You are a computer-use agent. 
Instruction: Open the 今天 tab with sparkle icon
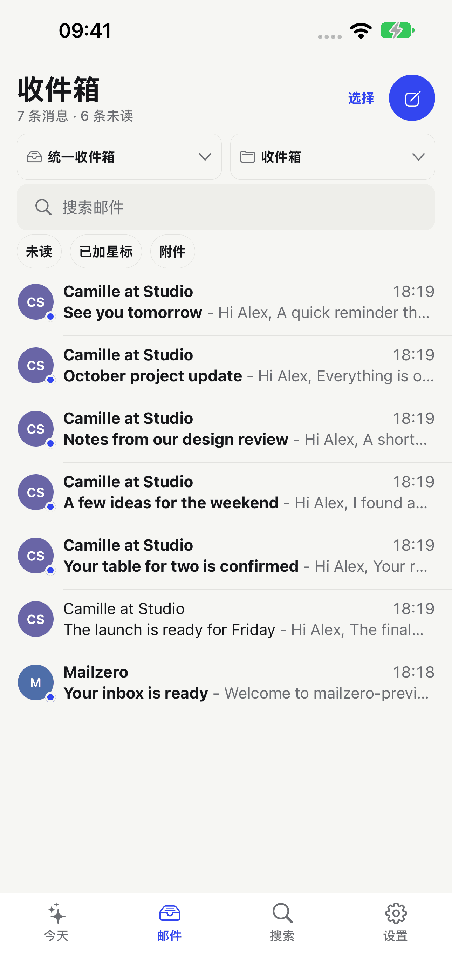tap(56, 922)
